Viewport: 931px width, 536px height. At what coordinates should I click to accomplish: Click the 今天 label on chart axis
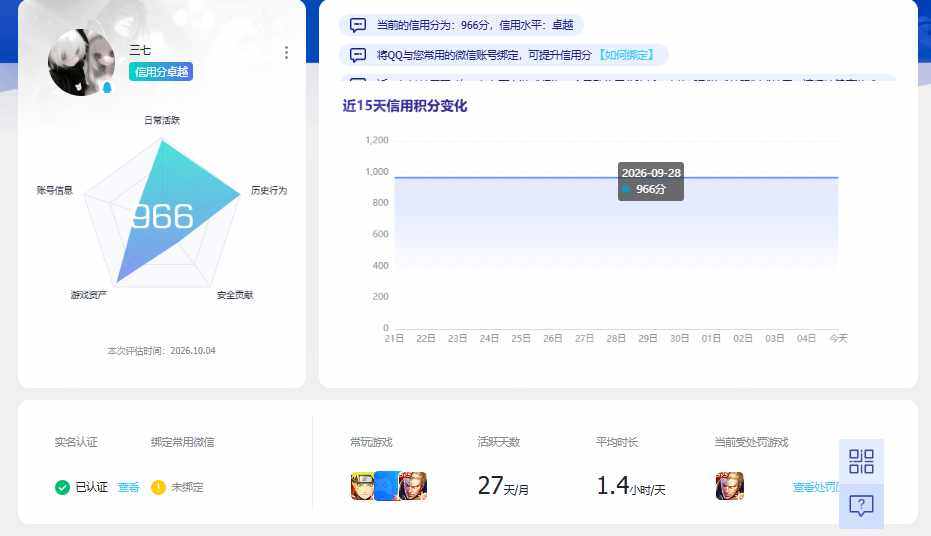(x=838, y=338)
